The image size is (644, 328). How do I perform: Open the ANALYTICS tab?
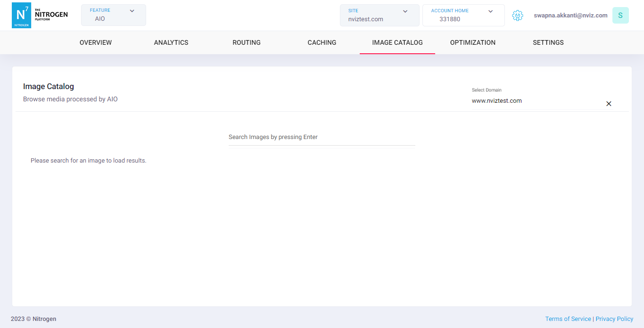click(171, 42)
